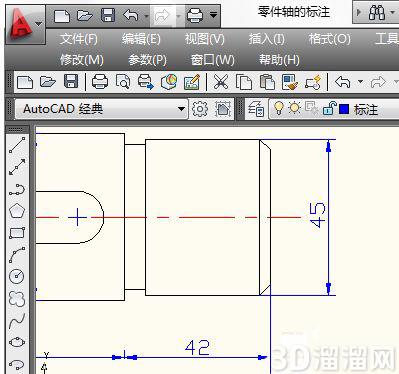The height and width of the screenshot is (374, 399).
Task: Expand the undo history dropdown arrow
Action: pyautogui.click(x=360, y=82)
